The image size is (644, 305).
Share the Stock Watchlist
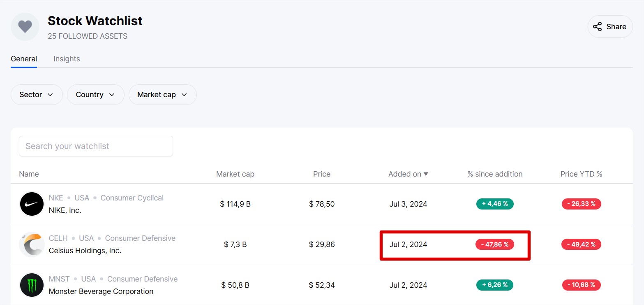tap(610, 27)
